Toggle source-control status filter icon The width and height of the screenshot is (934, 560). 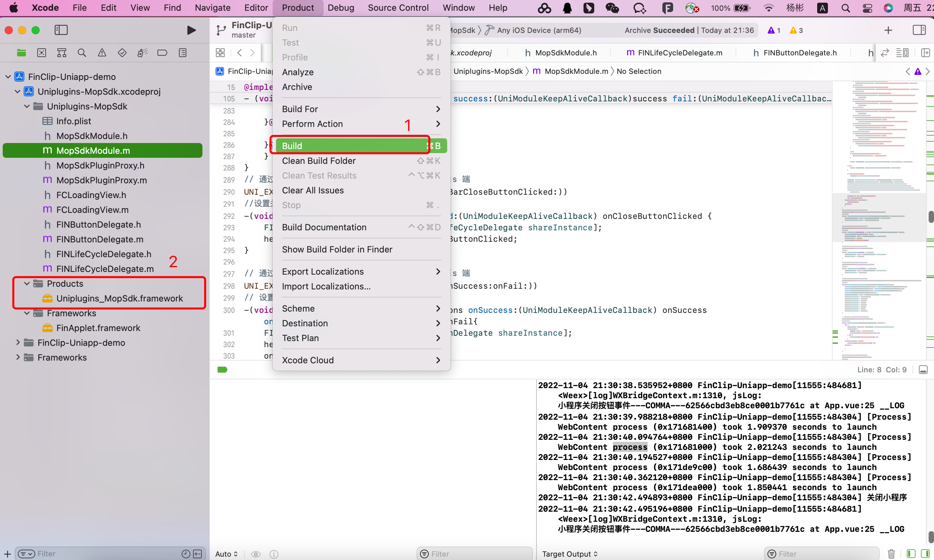(x=197, y=554)
